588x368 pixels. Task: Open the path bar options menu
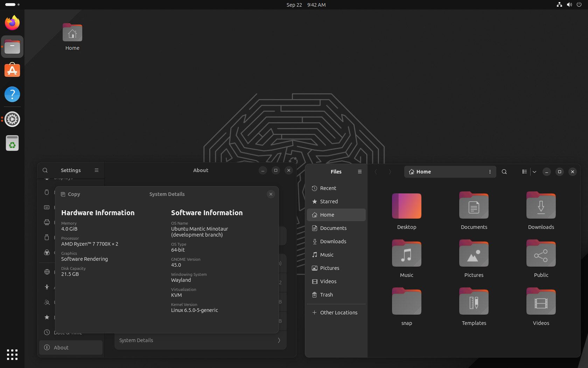(x=490, y=172)
